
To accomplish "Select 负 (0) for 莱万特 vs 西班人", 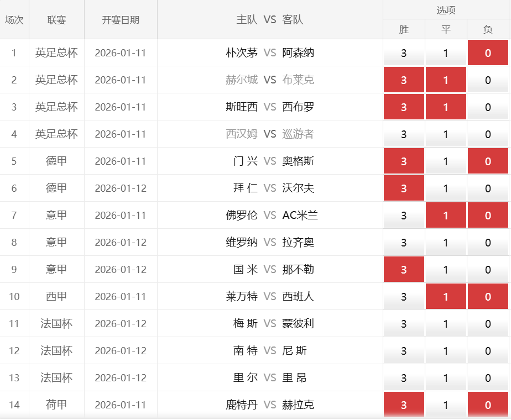I will 488,296.
